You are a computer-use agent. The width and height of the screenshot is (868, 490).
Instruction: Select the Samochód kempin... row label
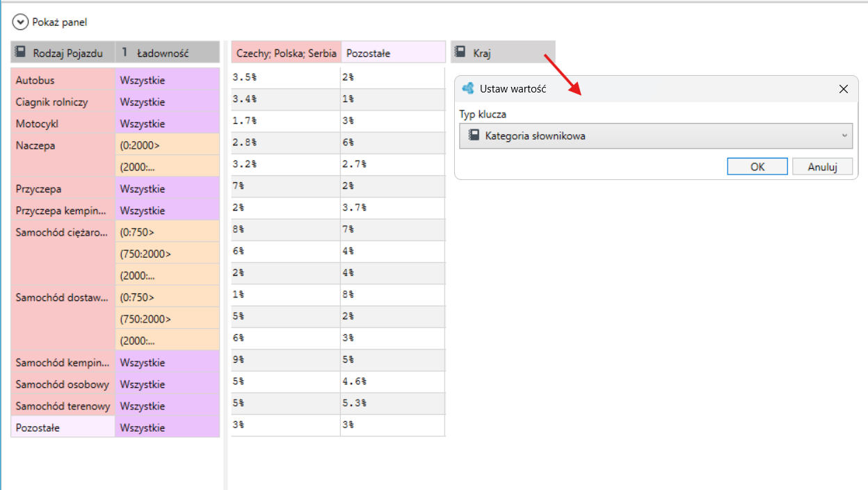pyautogui.click(x=63, y=363)
